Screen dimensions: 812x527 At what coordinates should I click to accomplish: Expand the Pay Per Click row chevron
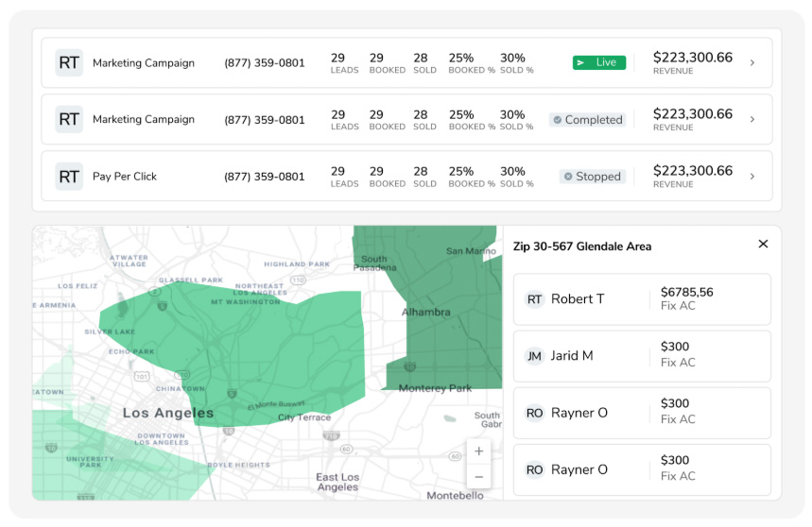[752, 177]
